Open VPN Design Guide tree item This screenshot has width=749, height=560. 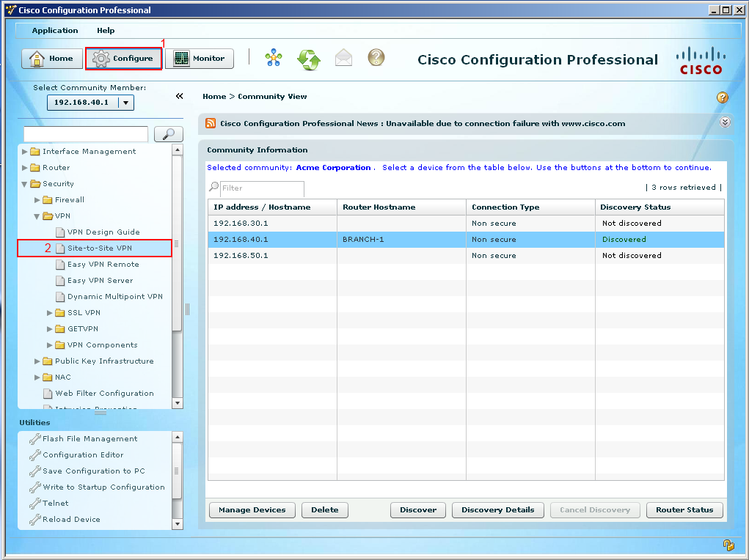(98, 232)
